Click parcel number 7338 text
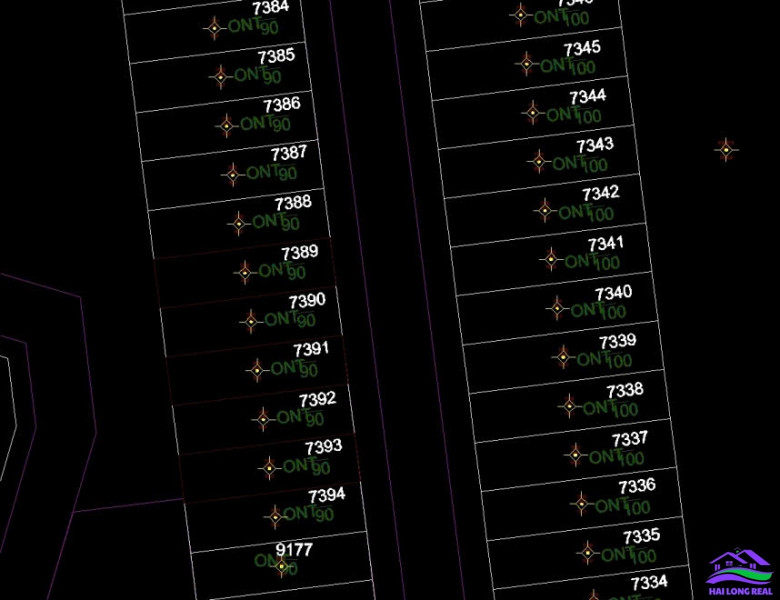 [625, 390]
